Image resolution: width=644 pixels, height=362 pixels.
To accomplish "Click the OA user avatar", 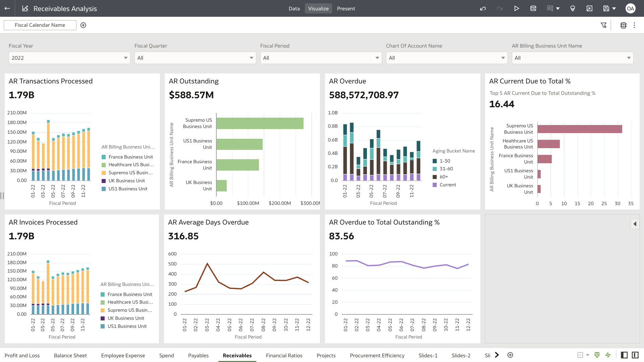I will pyautogui.click(x=631, y=8).
